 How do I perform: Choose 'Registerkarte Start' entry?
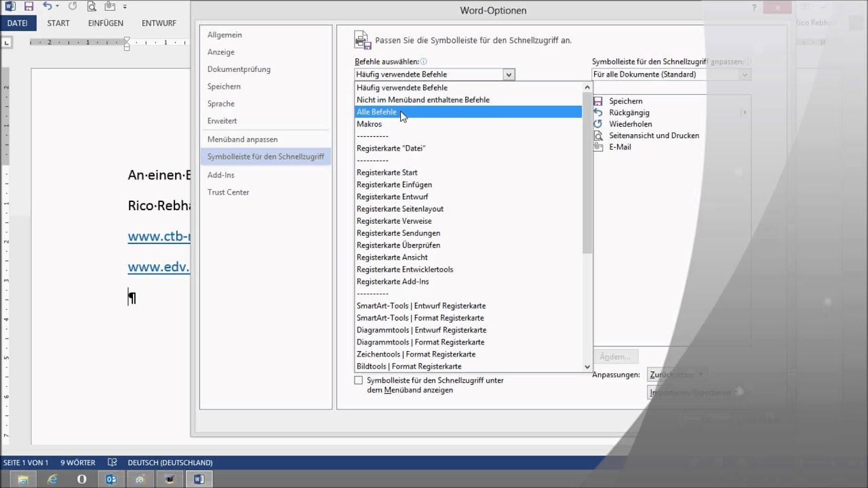point(468,173)
